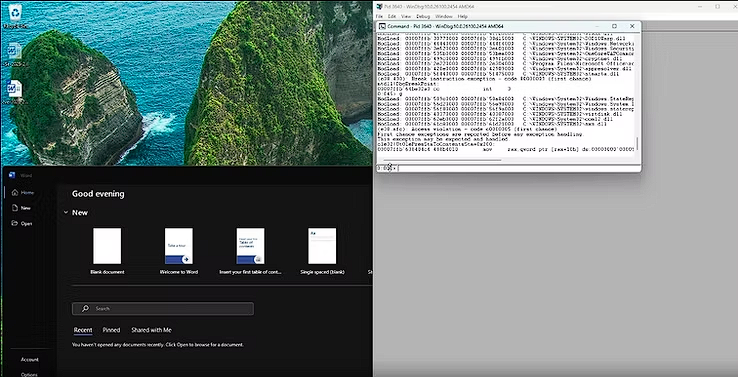This screenshot has width=738, height=377.
Task: Click the New page icon in Word sidebar
Action: coord(15,208)
